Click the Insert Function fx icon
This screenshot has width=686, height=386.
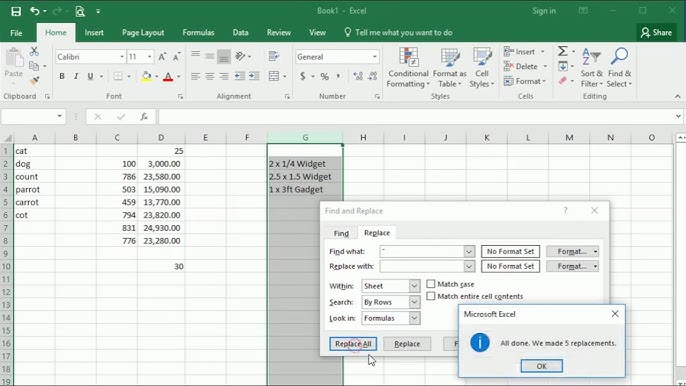144,116
